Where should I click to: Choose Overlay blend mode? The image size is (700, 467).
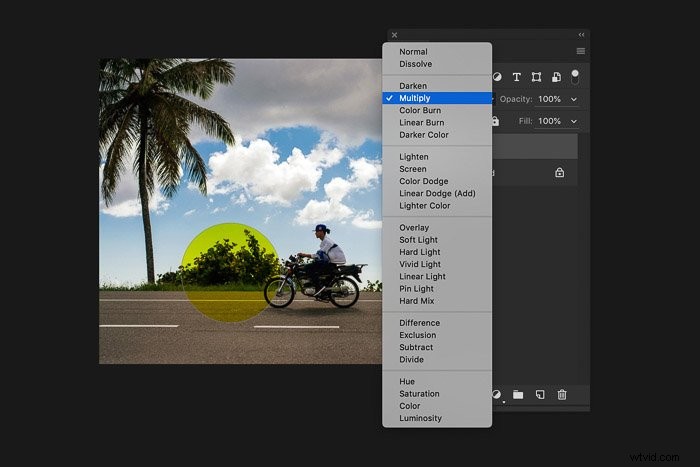pos(437,228)
